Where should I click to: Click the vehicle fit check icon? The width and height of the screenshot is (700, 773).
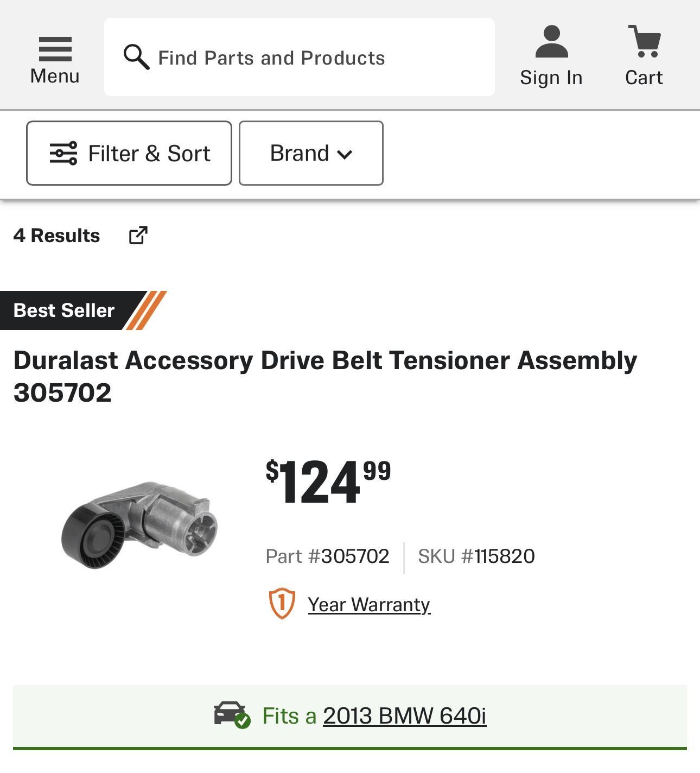pyautogui.click(x=232, y=715)
